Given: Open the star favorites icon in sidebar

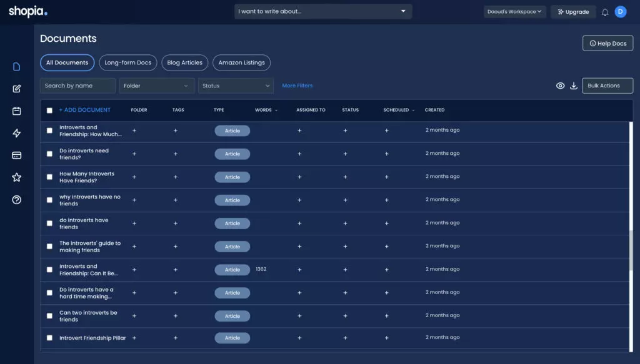Looking at the screenshot, I should 16,177.
